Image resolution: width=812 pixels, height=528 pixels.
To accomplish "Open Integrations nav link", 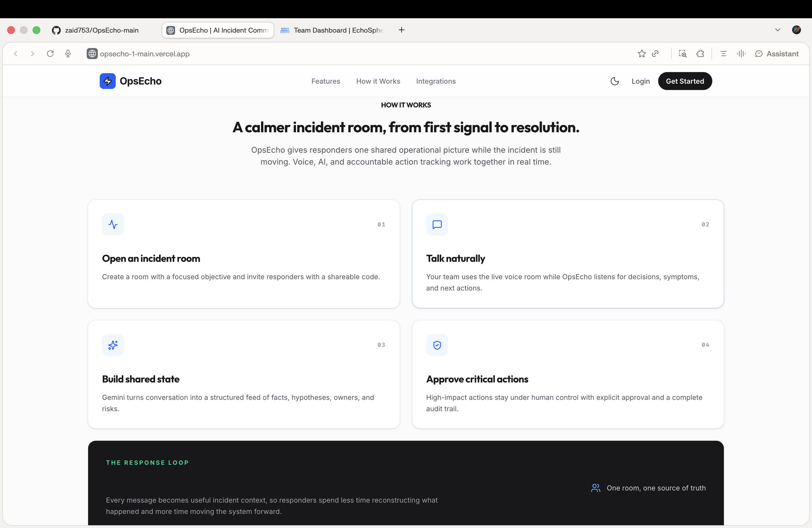I will [436, 81].
